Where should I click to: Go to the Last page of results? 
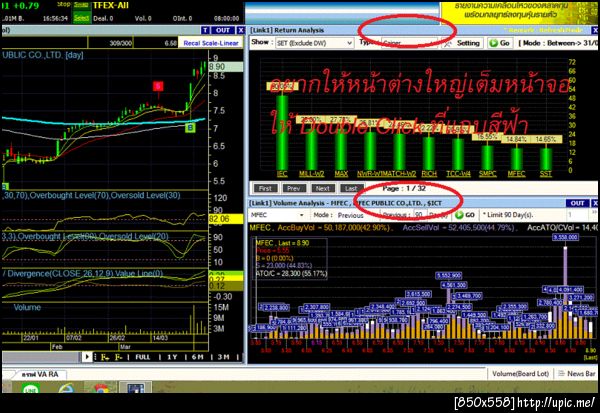pos(351,188)
